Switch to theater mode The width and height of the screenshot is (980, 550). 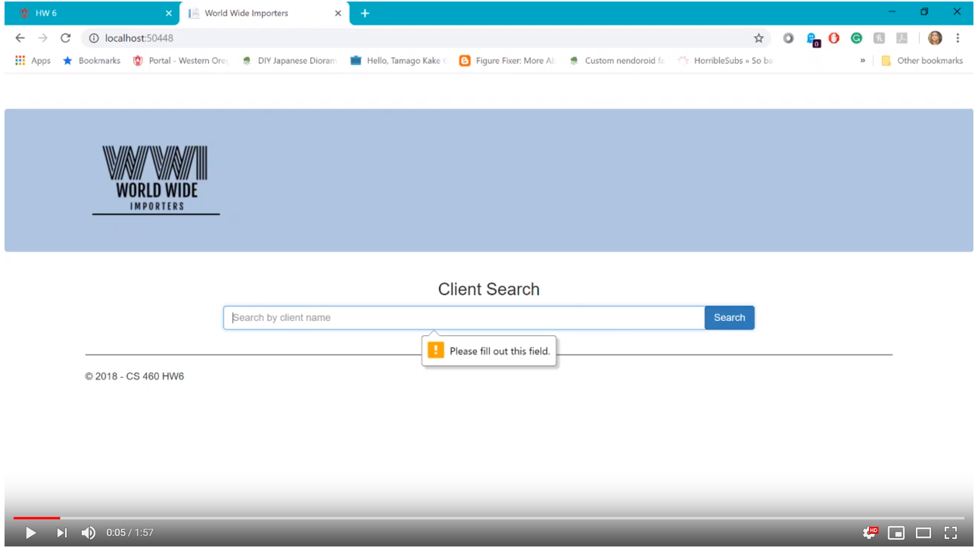tap(923, 532)
